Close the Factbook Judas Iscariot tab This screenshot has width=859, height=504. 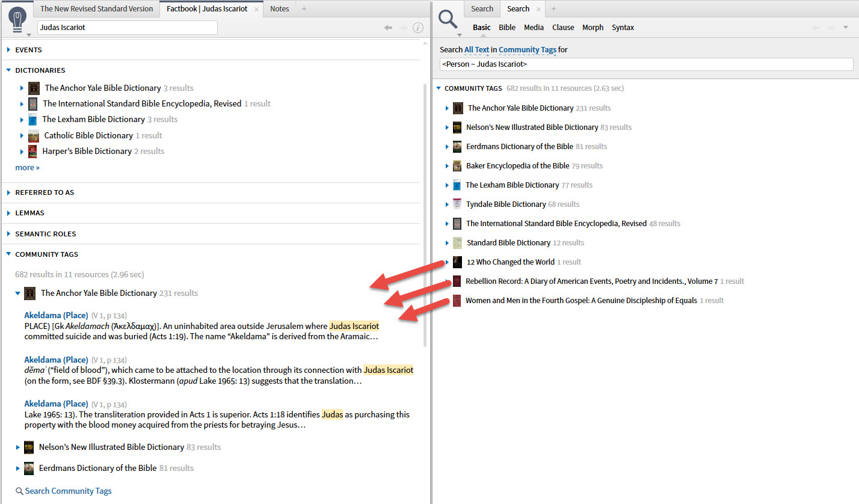pyautogui.click(x=256, y=9)
